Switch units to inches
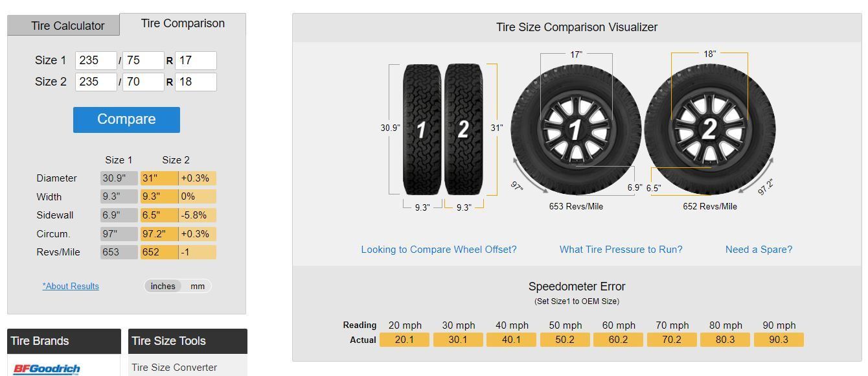This screenshot has width=868, height=376. (x=163, y=286)
